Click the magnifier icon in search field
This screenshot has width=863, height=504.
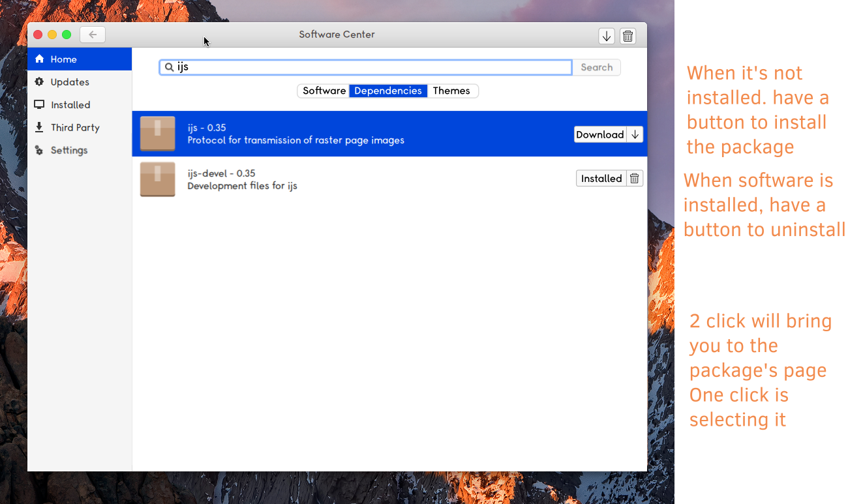(x=169, y=67)
